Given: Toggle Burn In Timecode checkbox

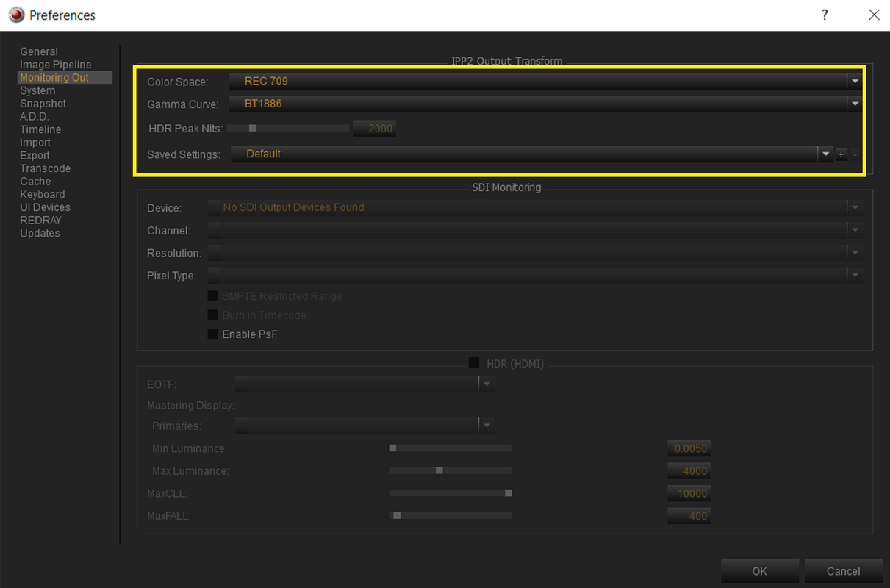Looking at the screenshot, I should point(213,315).
